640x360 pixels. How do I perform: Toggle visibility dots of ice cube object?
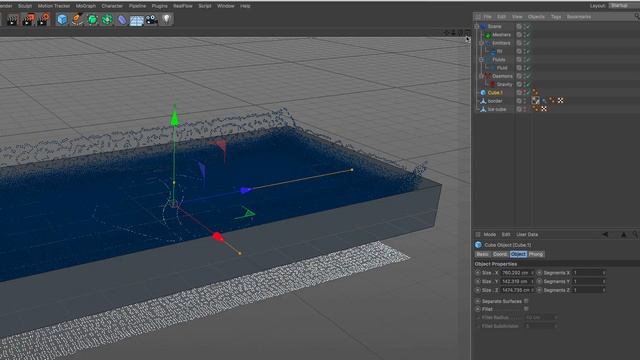(x=525, y=109)
